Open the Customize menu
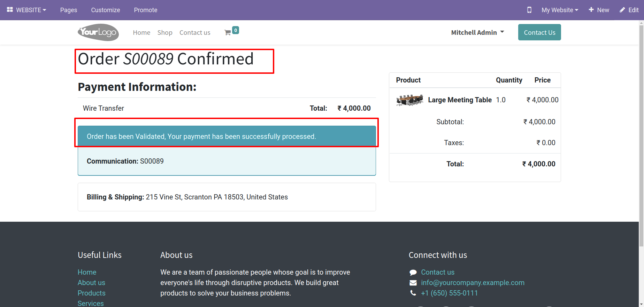 tap(106, 10)
